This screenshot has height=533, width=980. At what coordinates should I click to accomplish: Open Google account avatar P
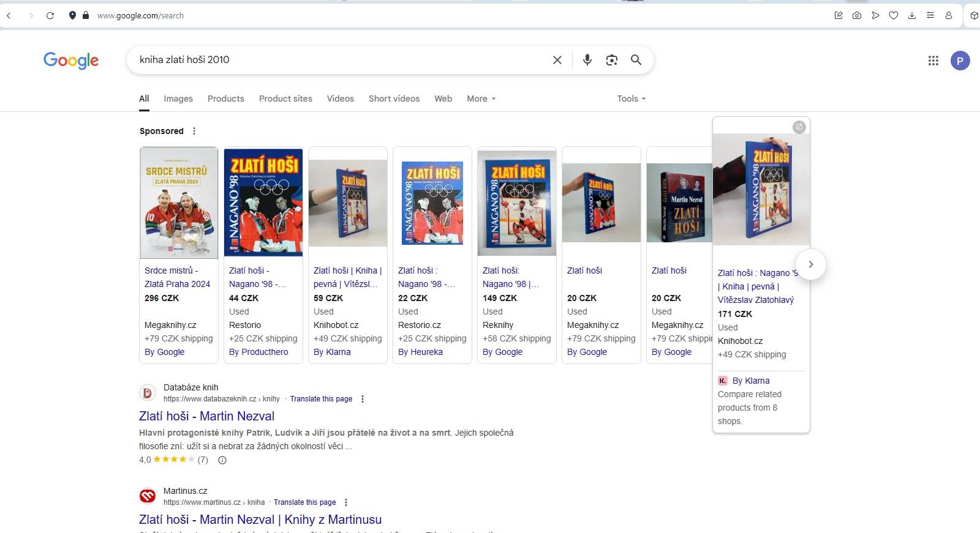(960, 61)
